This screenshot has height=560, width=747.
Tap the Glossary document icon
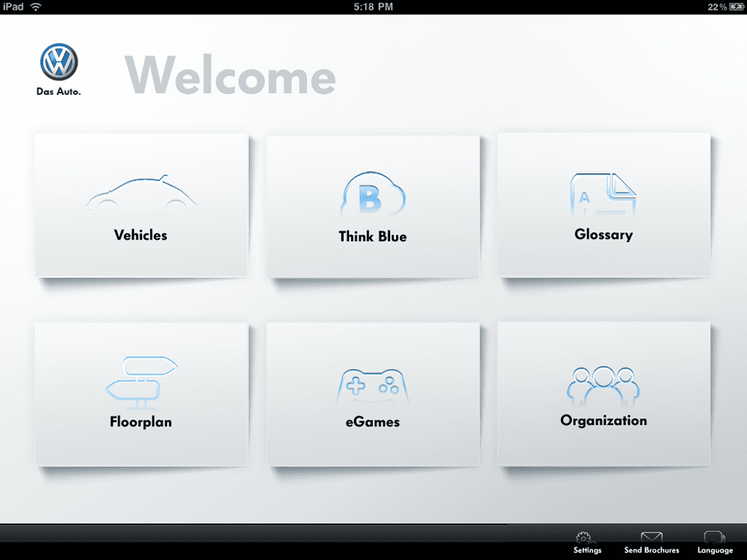pyautogui.click(x=603, y=194)
